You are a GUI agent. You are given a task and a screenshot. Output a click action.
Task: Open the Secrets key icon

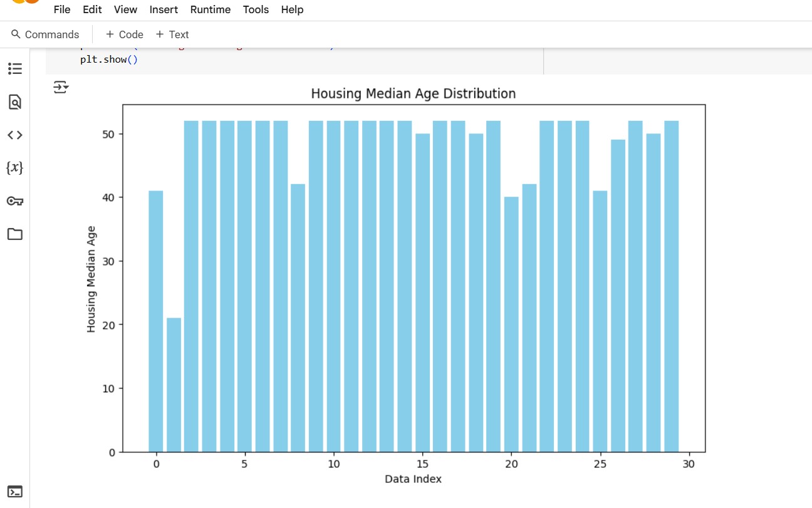14,201
